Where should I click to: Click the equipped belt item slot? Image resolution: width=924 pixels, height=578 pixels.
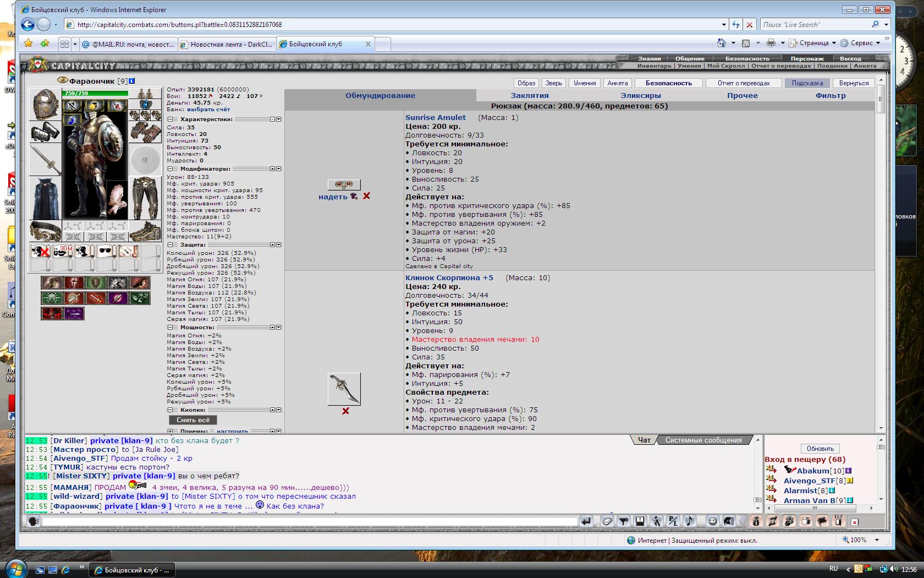pyautogui.click(x=45, y=231)
